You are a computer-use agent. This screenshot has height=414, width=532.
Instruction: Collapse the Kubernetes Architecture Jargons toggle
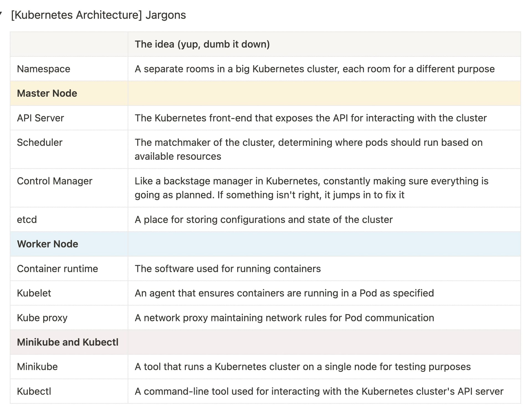coord(1,13)
